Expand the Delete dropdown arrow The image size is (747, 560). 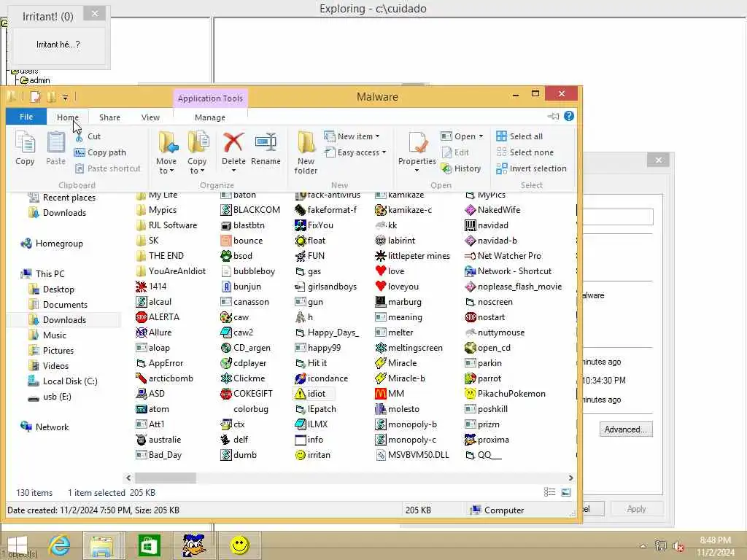[x=233, y=171]
